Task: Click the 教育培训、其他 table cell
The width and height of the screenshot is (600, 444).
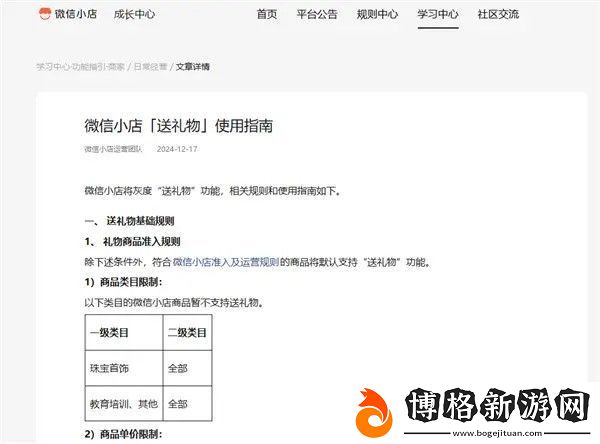Action: coord(124,404)
